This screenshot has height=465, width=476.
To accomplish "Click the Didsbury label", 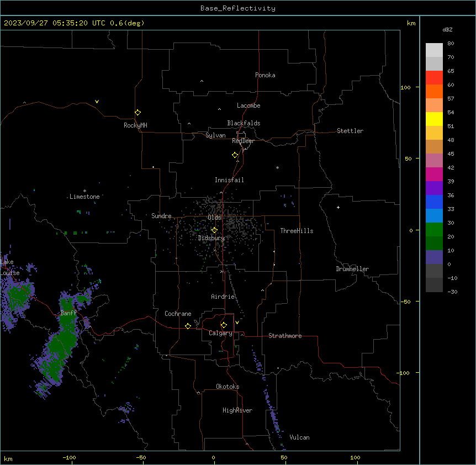I will coord(211,238).
